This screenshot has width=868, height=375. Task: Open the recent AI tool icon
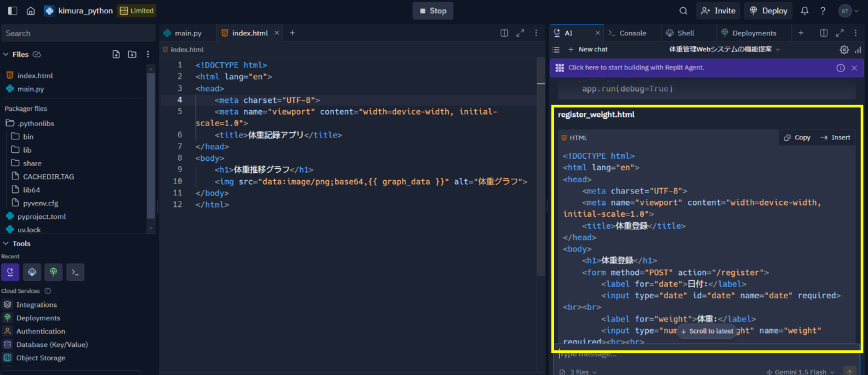pos(10,272)
